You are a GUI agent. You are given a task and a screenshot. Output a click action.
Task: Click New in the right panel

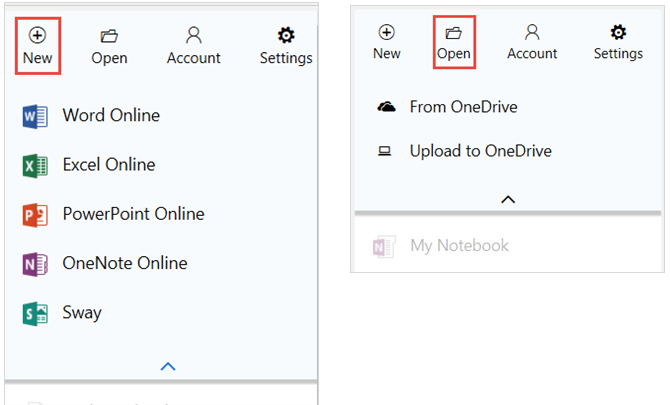click(387, 42)
